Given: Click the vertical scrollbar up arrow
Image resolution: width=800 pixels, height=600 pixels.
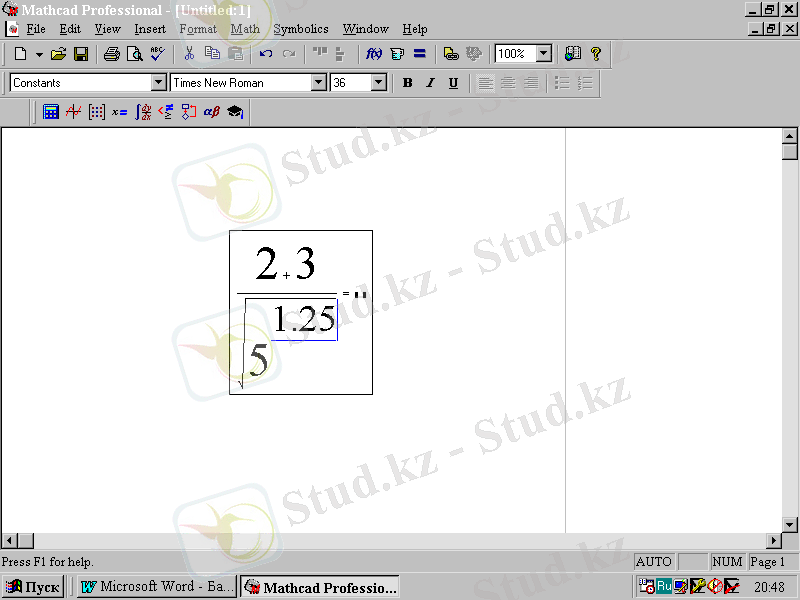Looking at the screenshot, I should point(789,136).
